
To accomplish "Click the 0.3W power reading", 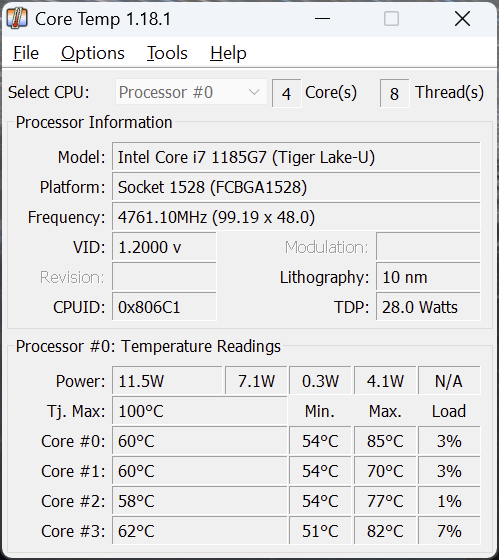I will (320, 381).
